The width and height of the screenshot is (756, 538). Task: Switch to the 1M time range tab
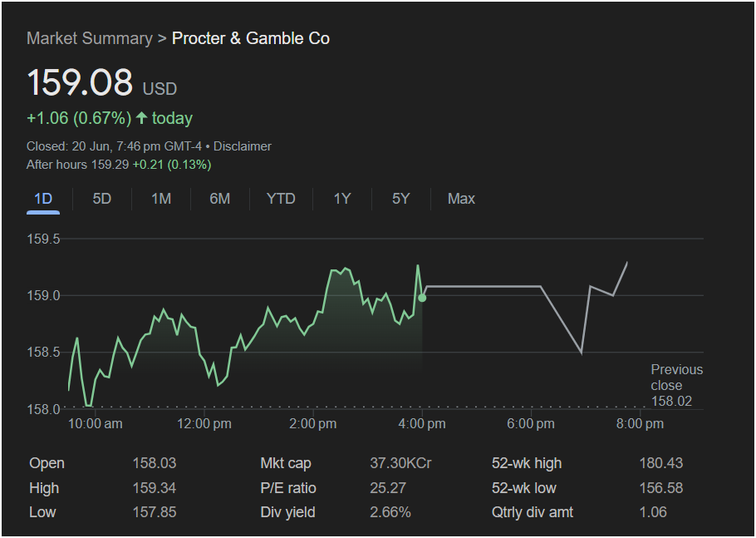161,199
